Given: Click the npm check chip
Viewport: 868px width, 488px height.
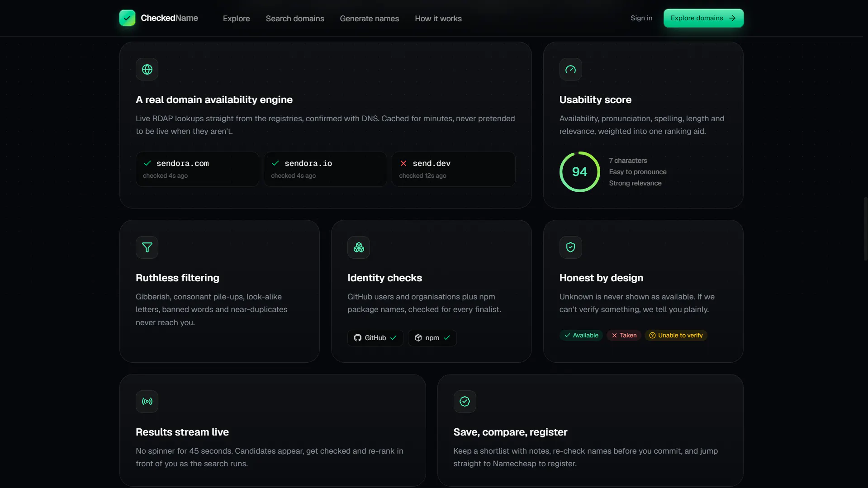Looking at the screenshot, I should coord(432,338).
